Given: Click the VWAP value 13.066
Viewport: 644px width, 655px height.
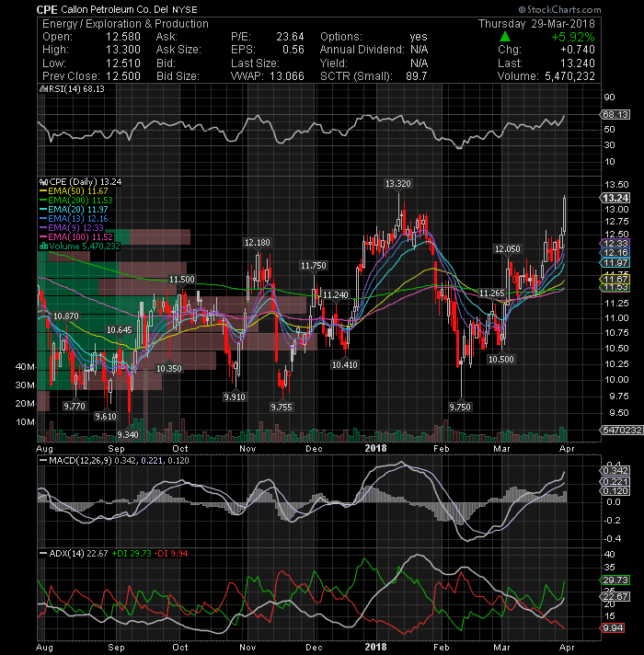Looking at the screenshot, I should click(x=287, y=76).
